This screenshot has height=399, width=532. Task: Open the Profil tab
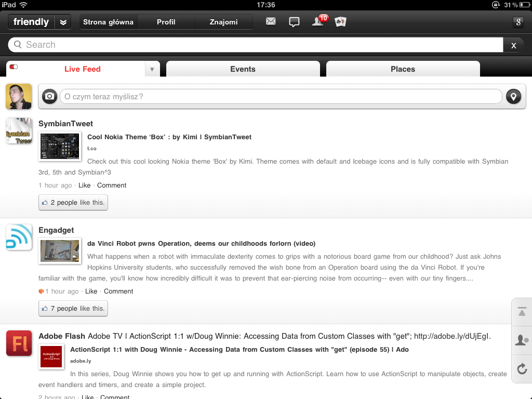pos(166,22)
